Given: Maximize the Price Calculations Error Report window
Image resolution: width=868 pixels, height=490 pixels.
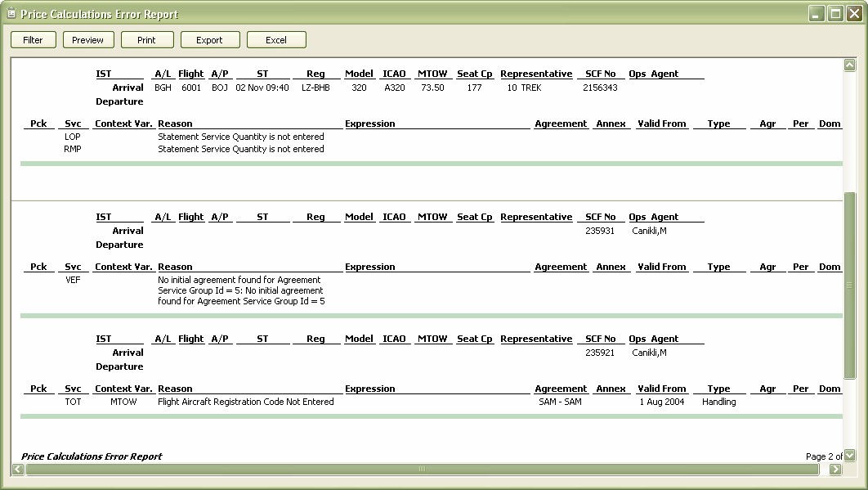Looking at the screenshot, I should pyautogui.click(x=835, y=14).
